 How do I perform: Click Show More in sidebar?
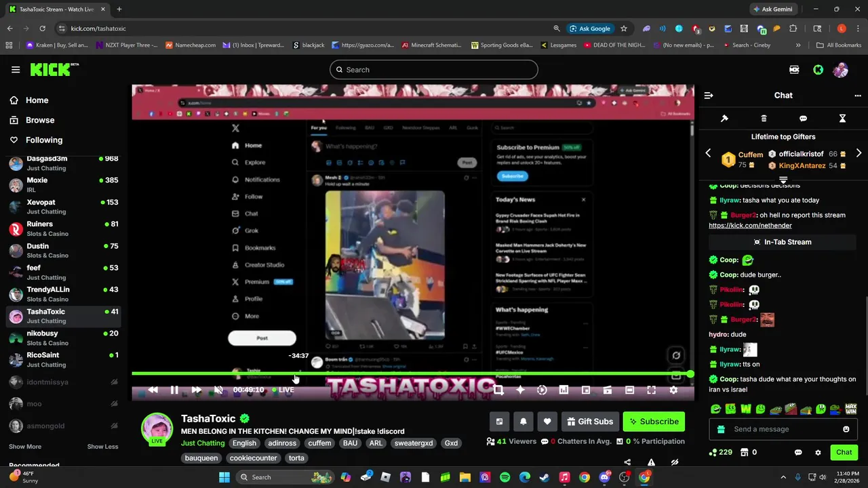pyautogui.click(x=25, y=447)
